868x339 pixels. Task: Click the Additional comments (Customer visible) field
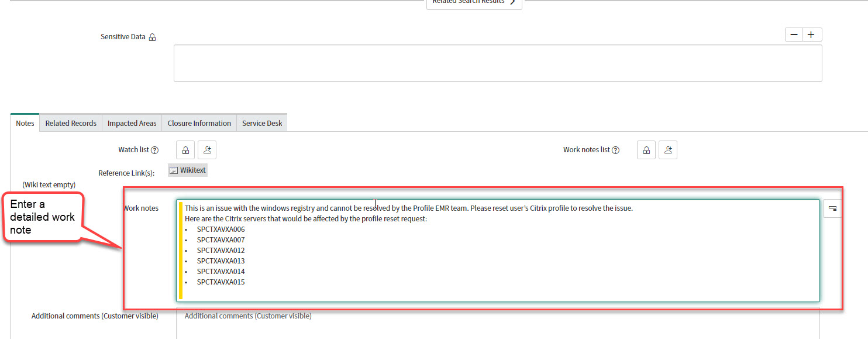(x=498, y=323)
